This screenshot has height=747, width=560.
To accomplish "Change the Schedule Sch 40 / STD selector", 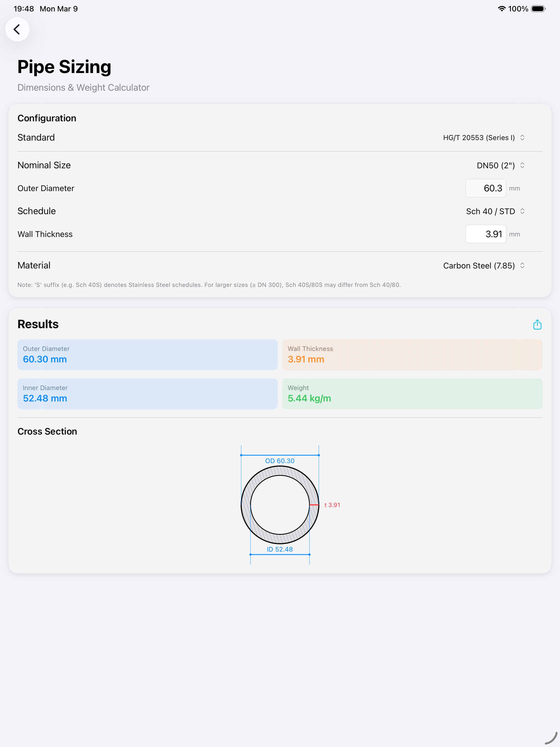I will pos(491,211).
